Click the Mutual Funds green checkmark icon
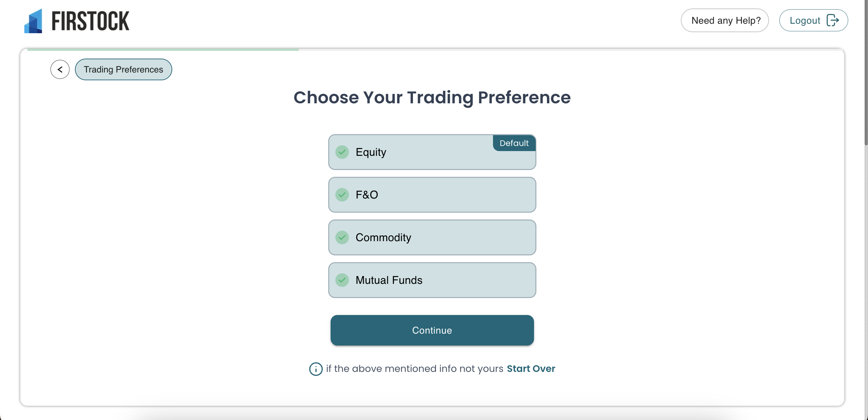The image size is (868, 420). [342, 280]
